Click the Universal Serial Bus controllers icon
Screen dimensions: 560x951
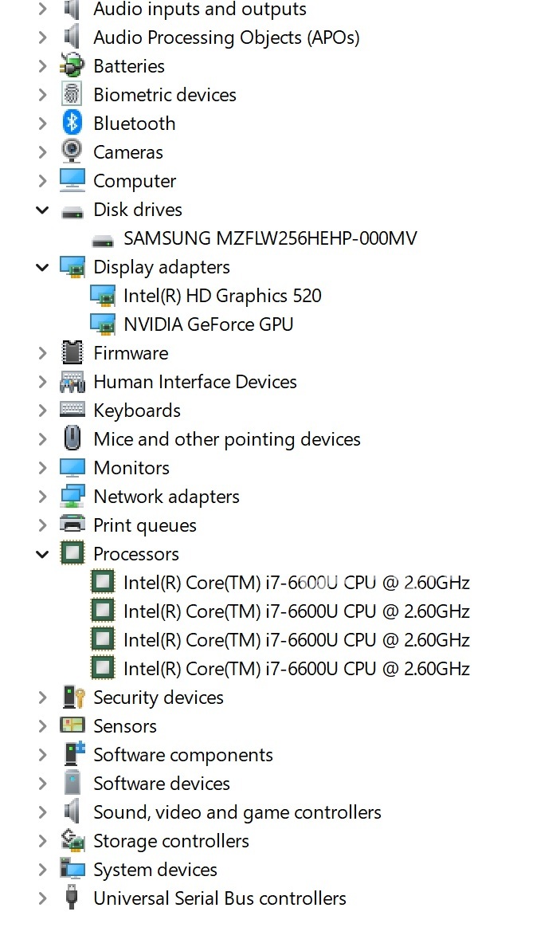[x=72, y=898]
